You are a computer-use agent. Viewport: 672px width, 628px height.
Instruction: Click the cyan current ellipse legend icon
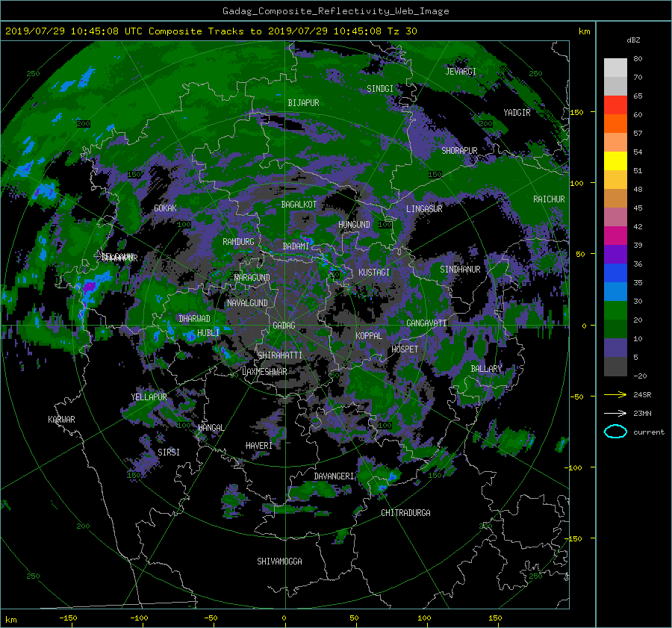[x=615, y=432]
